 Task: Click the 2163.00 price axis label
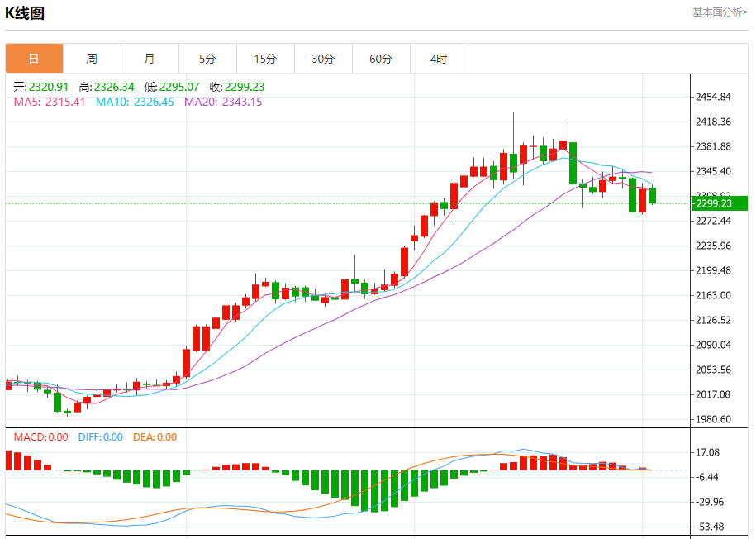point(713,295)
